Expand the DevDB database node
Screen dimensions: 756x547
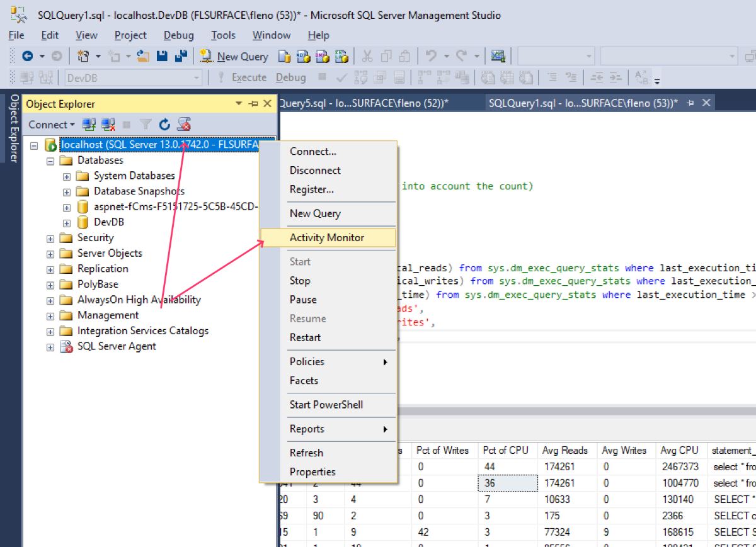(x=67, y=223)
